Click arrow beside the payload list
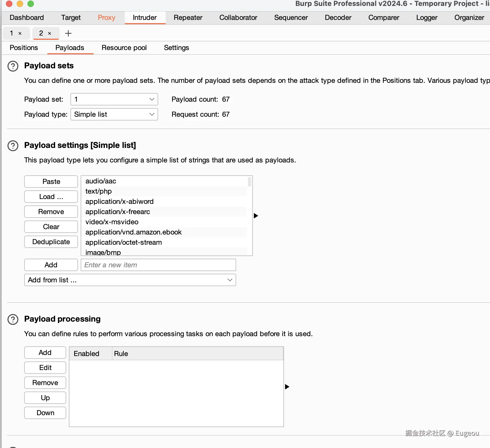This screenshot has width=490, height=448. 256,216
